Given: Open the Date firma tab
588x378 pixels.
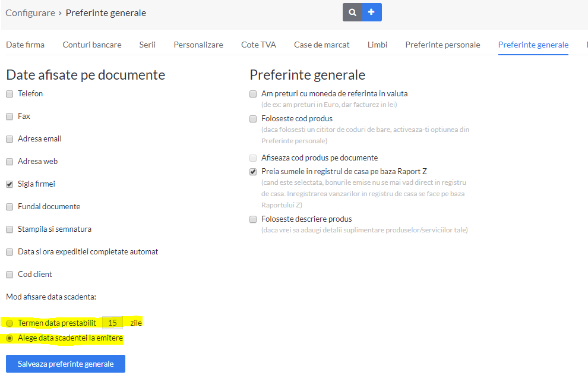Looking at the screenshot, I should tap(25, 45).
